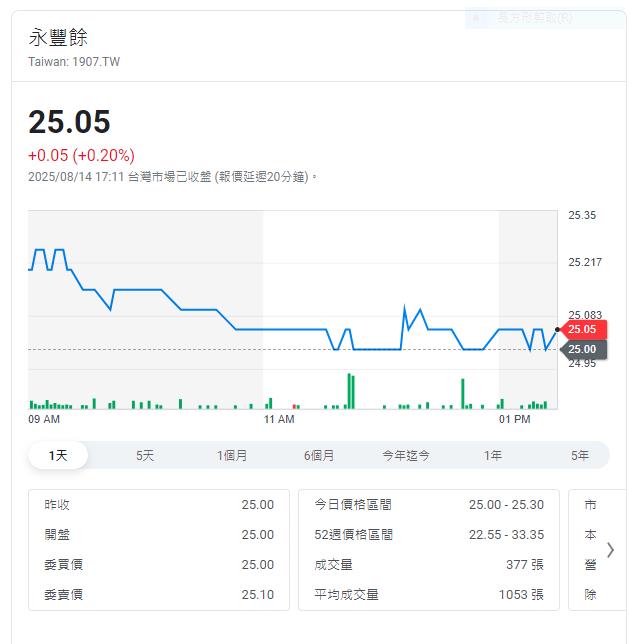Screen dimensions: 643x644
Task: Click the 25.35 axis label
Action: click(x=582, y=215)
